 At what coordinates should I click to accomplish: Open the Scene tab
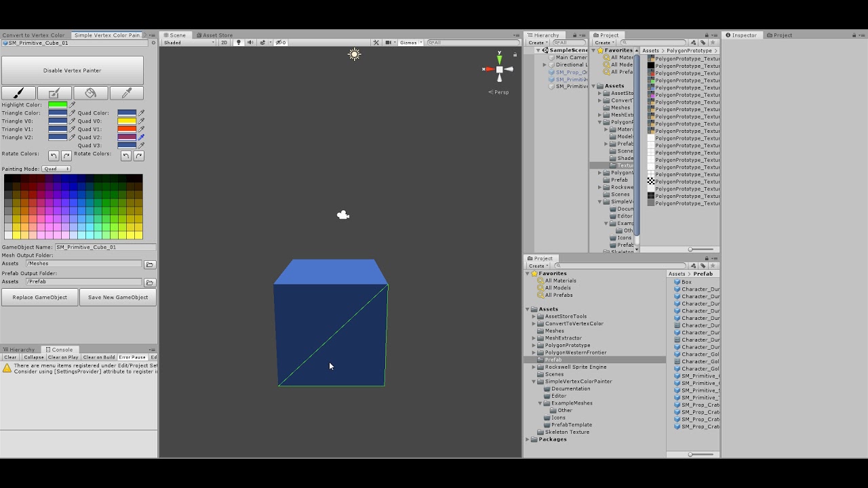pos(174,35)
